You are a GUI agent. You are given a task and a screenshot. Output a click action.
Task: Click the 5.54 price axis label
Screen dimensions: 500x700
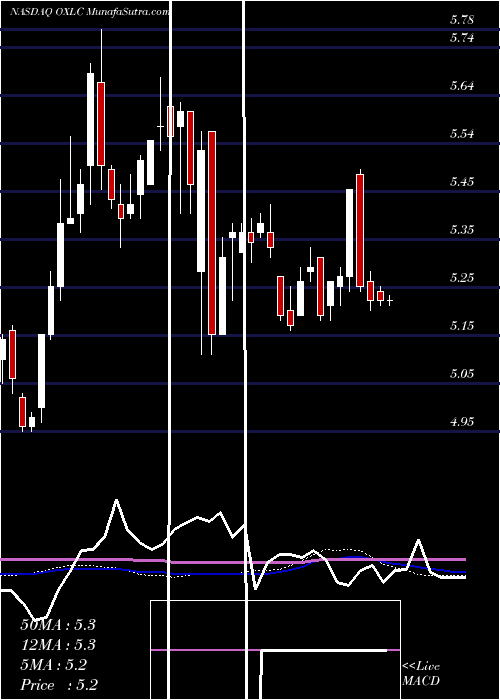click(462, 133)
